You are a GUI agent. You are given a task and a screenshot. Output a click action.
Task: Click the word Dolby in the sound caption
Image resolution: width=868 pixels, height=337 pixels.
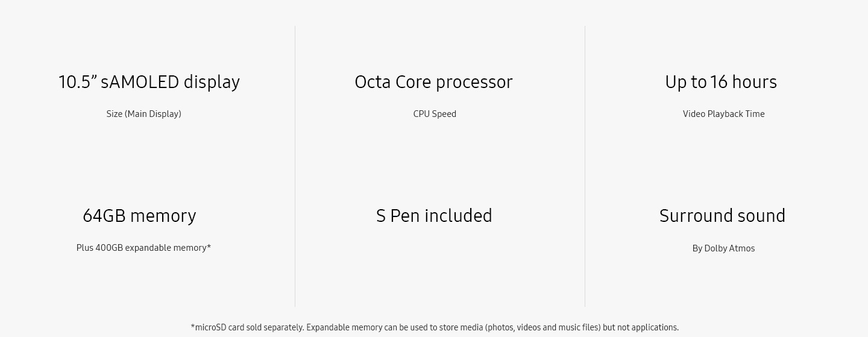(715, 248)
